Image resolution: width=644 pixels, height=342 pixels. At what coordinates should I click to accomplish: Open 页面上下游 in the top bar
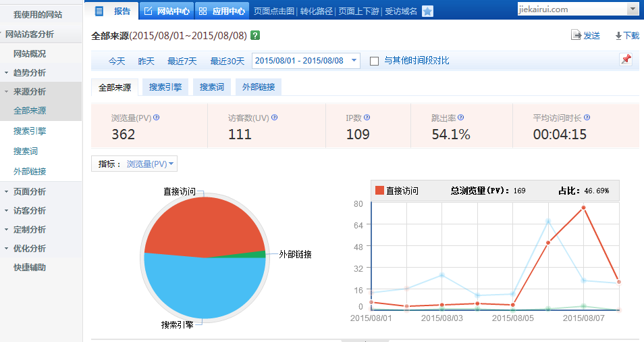coord(358,11)
